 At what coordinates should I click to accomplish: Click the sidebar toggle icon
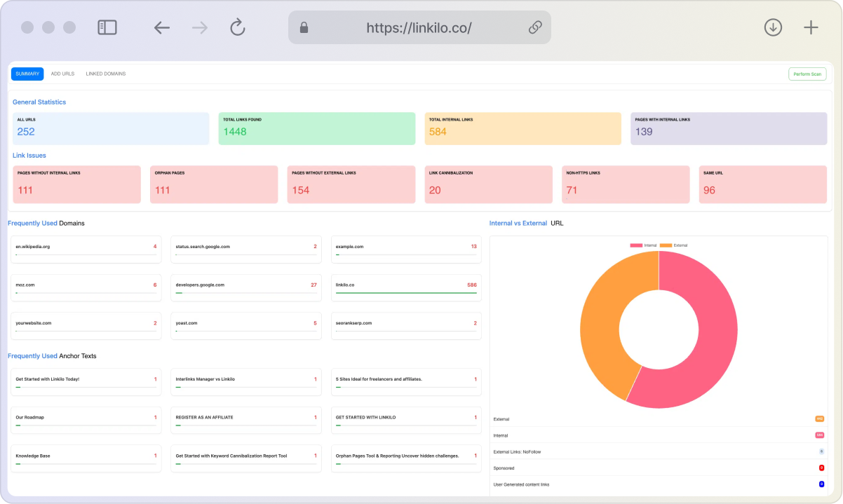coord(107,27)
